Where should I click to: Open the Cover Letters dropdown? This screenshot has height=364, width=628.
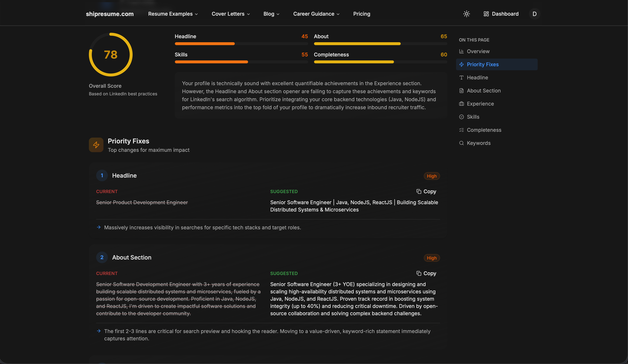(230, 14)
